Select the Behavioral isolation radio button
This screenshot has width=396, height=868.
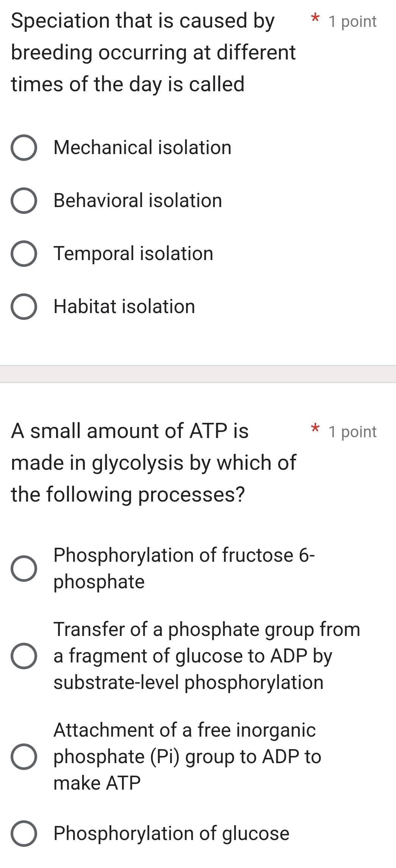[24, 201]
